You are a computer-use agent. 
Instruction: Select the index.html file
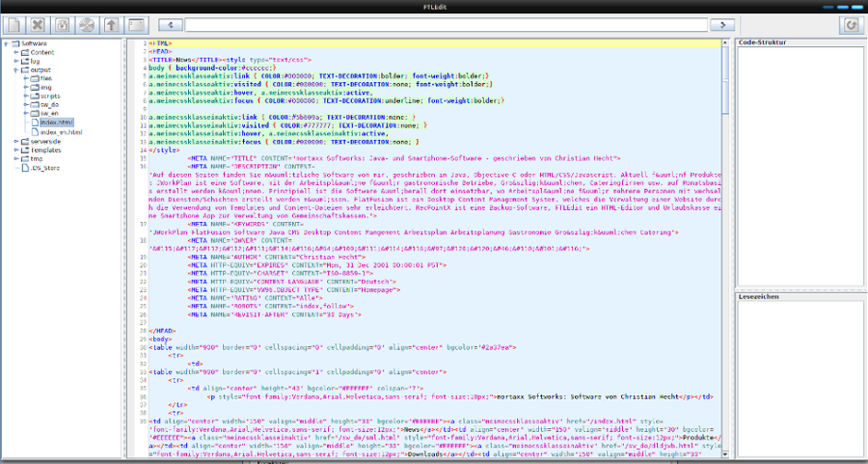point(57,123)
